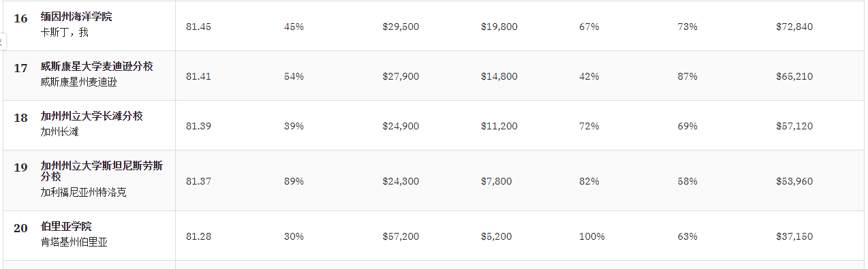Screen dimensions: 868x269
Task: Open the 加州州立大学长滩分校 school link
Action: 92,116
